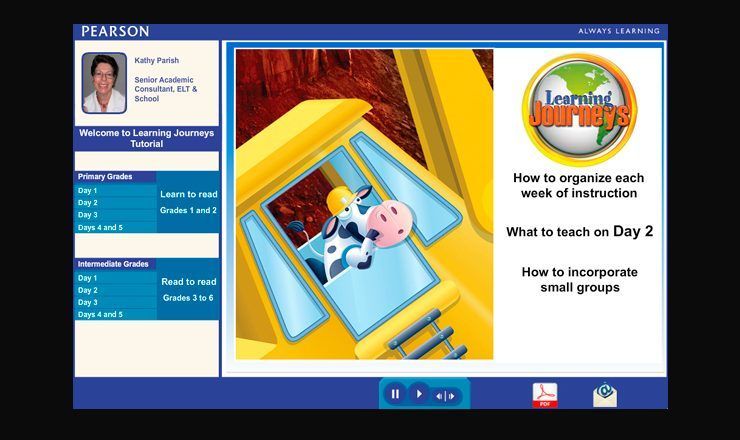Open Days 4 and 5 under Primary Grades
This screenshot has height=440, width=740.
coord(116,228)
